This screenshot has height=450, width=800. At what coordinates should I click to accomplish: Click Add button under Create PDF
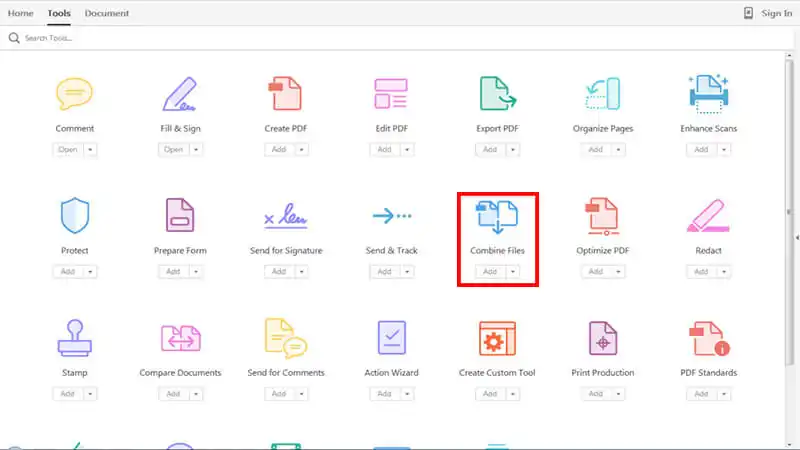click(x=278, y=149)
